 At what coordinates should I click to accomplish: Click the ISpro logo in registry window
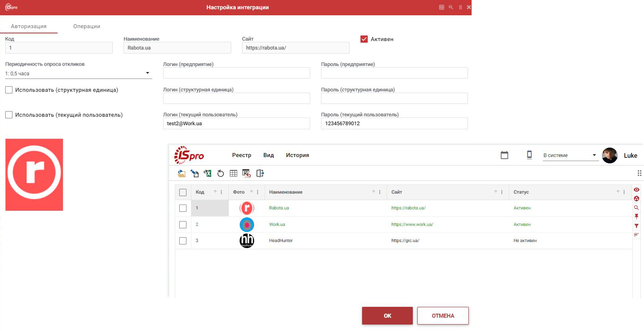pyautogui.click(x=189, y=155)
